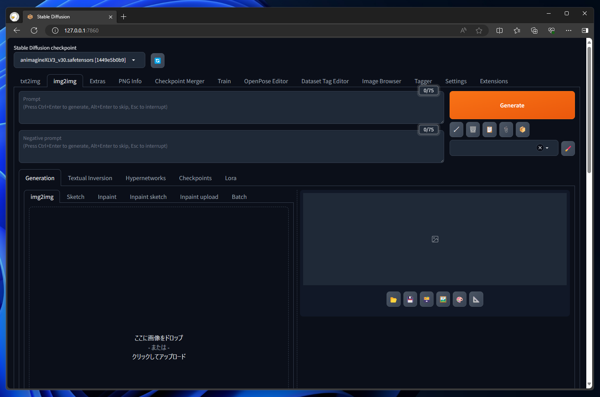Open browser favorites list icon
This screenshot has width=600, height=397.
pos(517,30)
